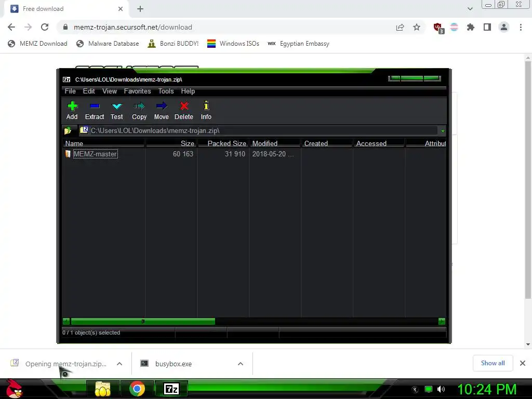Switch to 7-Zip taskbar button
This screenshot has width=532, height=399.
point(171,389)
